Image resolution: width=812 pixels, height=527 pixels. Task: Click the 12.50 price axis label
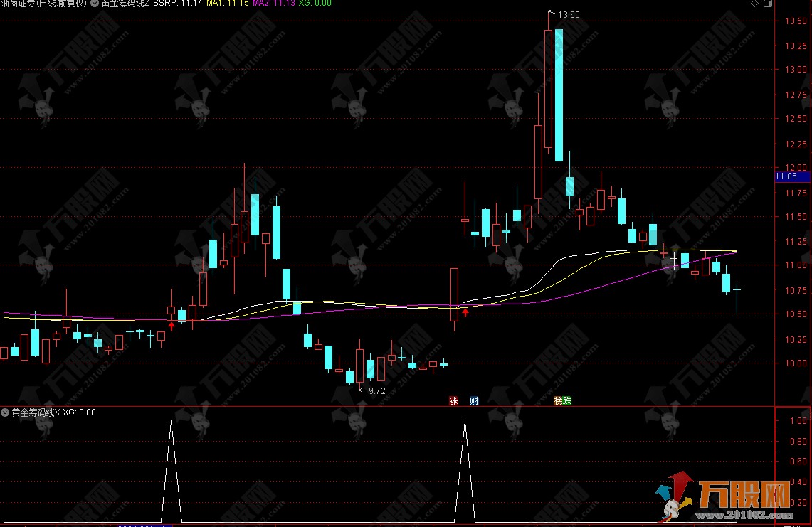pyautogui.click(x=796, y=119)
